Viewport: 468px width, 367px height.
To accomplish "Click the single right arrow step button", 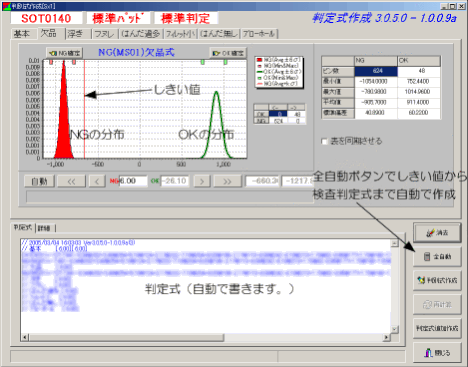I will pyautogui.click(x=202, y=181).
